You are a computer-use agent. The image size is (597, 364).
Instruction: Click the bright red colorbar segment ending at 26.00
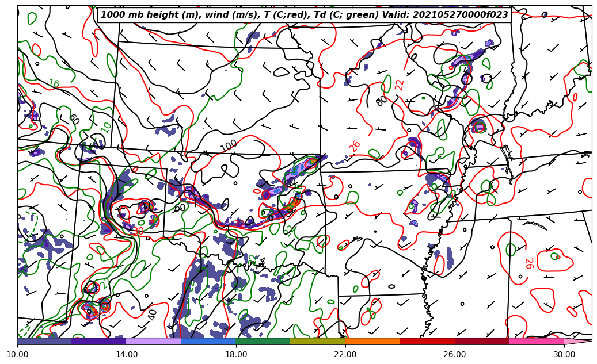pyautogui.click(x=428, y=341)
